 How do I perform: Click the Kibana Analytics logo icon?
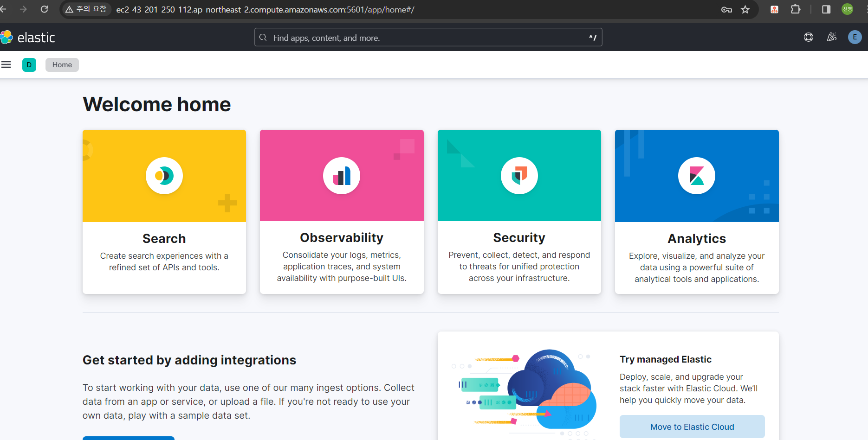click(x=697, y=176)
